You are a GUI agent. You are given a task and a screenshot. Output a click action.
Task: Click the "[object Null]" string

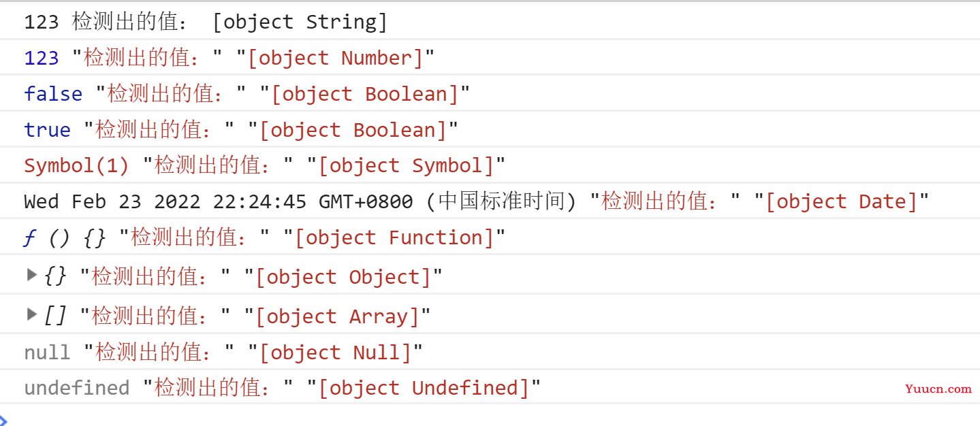(335, 353)
